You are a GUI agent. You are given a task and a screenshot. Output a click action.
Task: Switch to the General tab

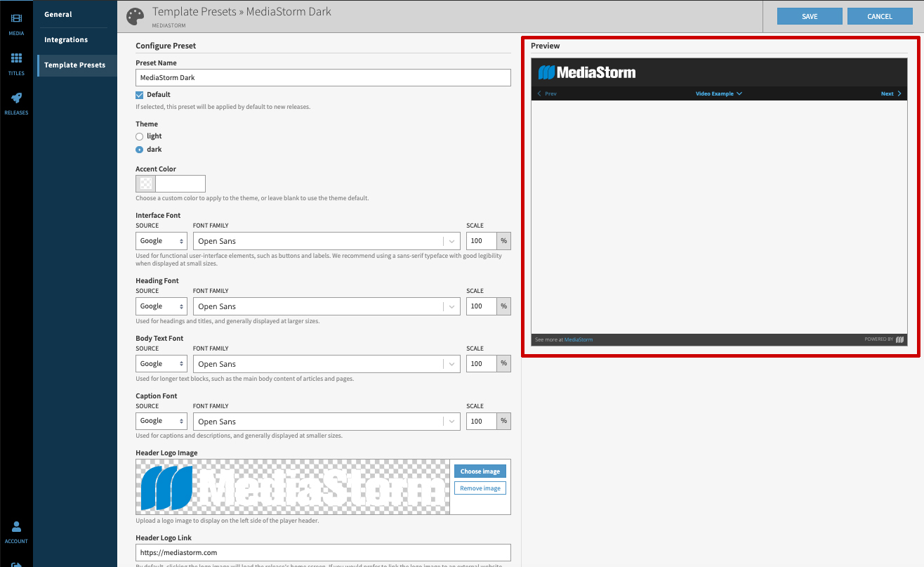tap(57, 14)
